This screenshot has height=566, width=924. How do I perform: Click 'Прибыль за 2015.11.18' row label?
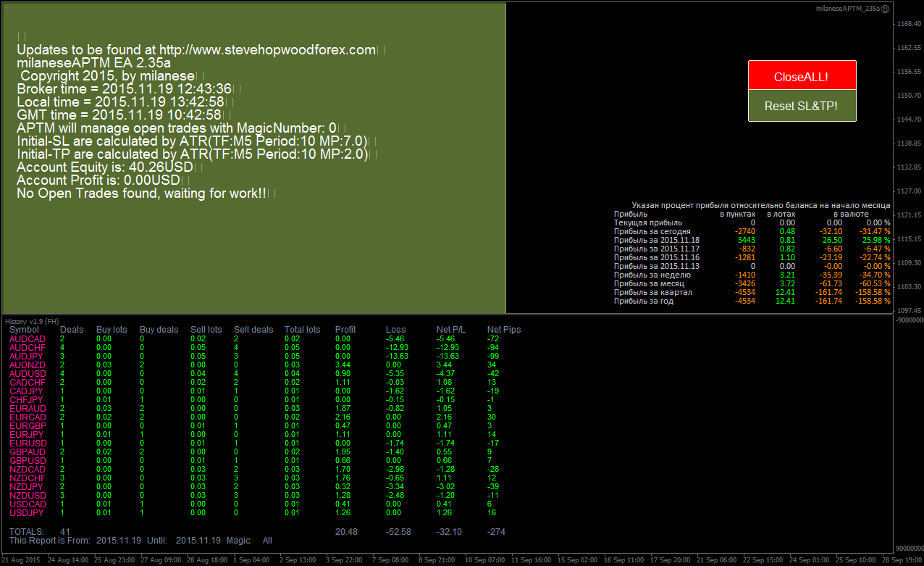(x=656, y=240)
